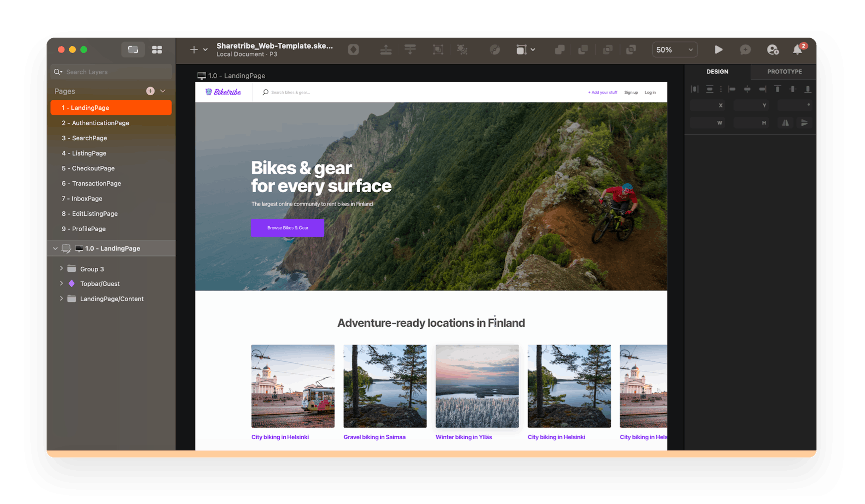Select the Rotate tool in the toolbar
865x504 pixels.
coord(494,49)
